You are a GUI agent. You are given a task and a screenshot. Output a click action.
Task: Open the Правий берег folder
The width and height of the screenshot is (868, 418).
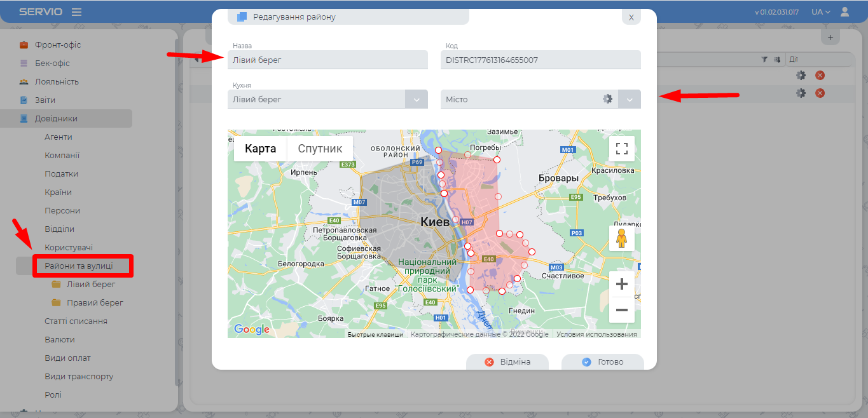point(95,302)
